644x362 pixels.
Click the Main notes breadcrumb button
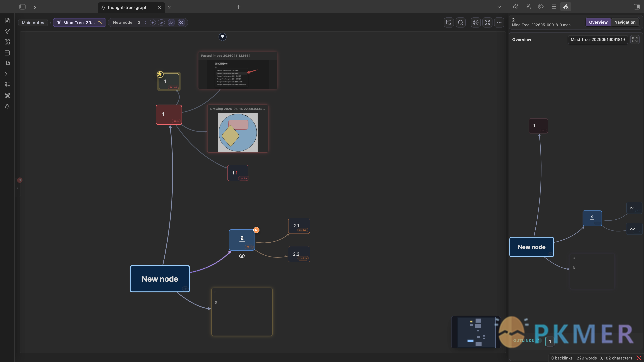pyautogui.click(x=33, y=22)
